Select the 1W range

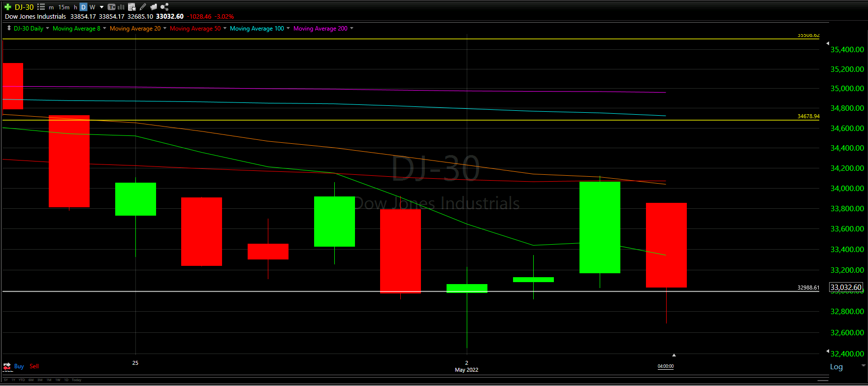point(58,380)
